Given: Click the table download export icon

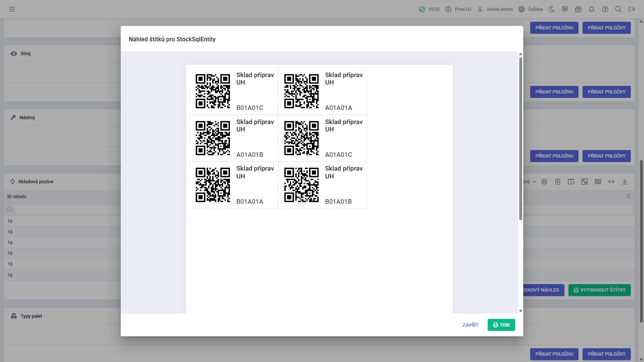Looking at the screenshot, I should click(625, 182).
